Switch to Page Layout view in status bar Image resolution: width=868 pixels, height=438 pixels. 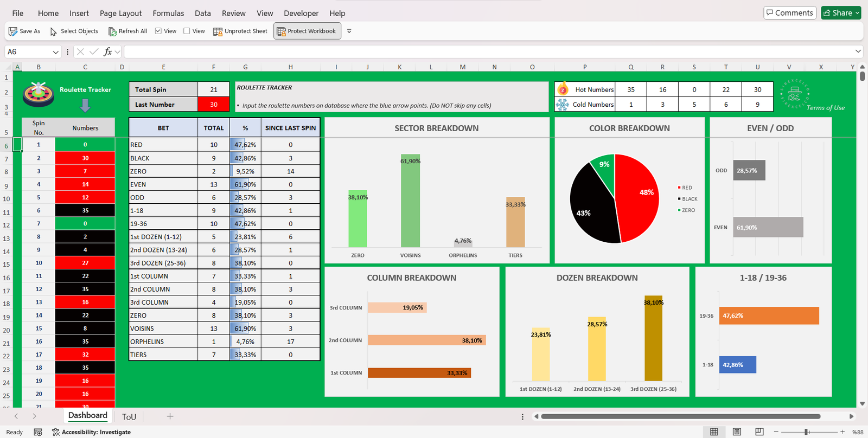(737, 432)
